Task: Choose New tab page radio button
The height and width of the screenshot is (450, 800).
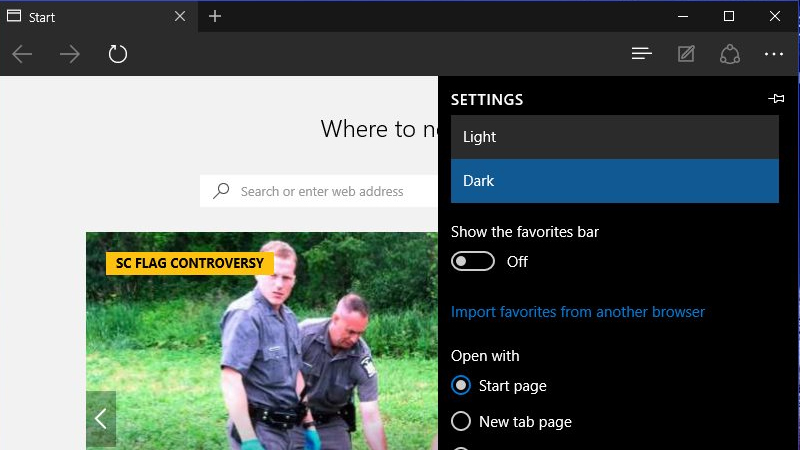Action: tap(461, 422)
